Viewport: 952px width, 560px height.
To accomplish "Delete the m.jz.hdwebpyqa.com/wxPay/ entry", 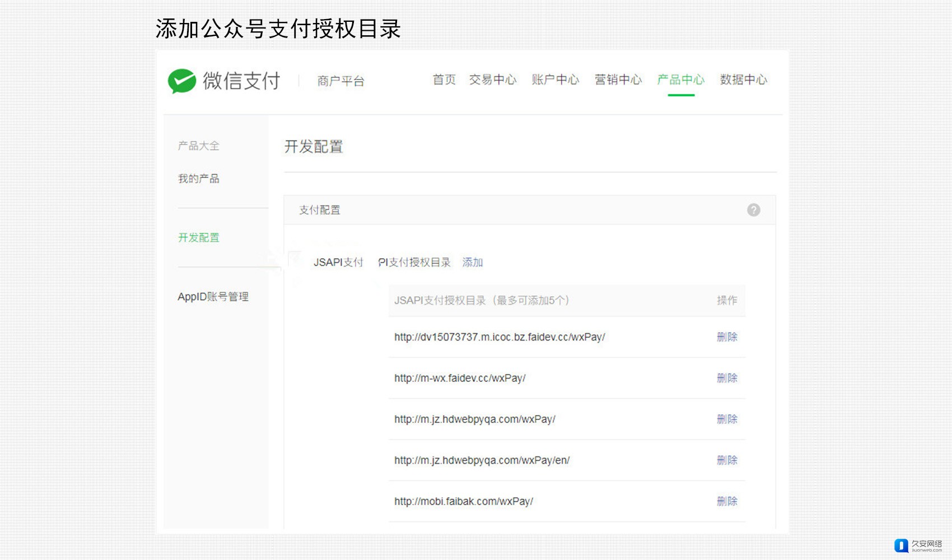I will pyautogui.click(x=727, y=419).
